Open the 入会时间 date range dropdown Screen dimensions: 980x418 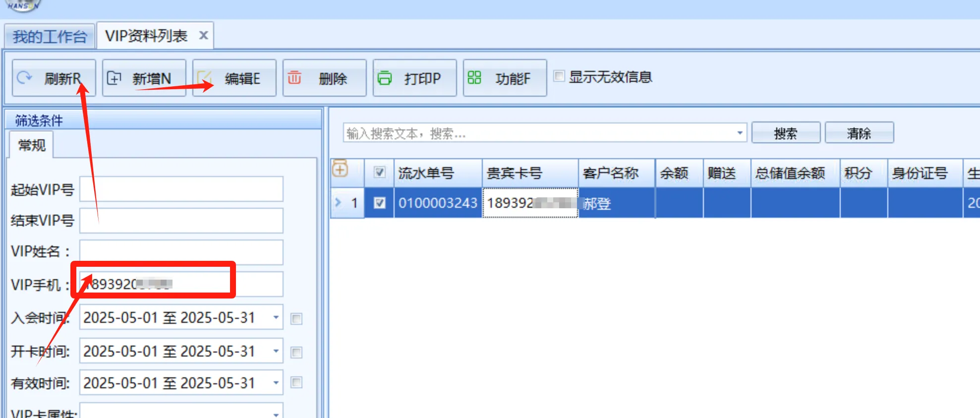point(276,318)
